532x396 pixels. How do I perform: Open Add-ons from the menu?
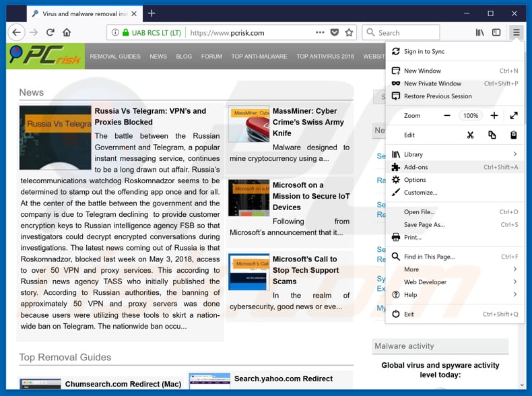click(455, 167)
